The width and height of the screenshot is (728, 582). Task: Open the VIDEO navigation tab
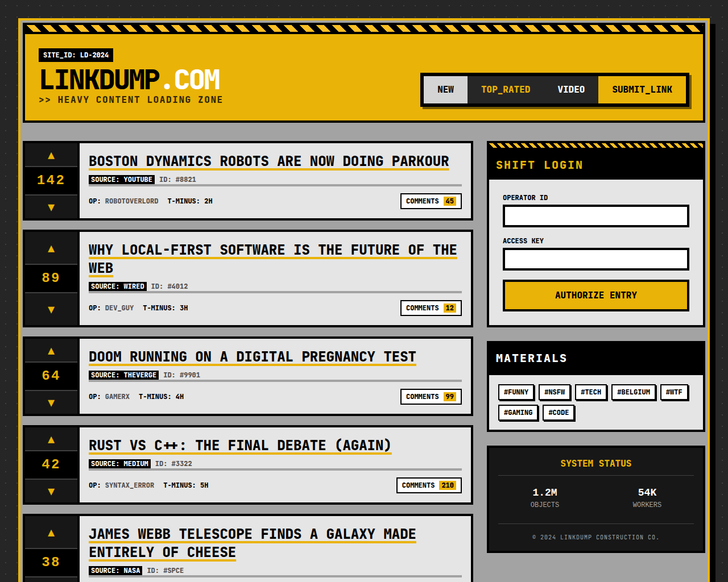tap(570, 90)
